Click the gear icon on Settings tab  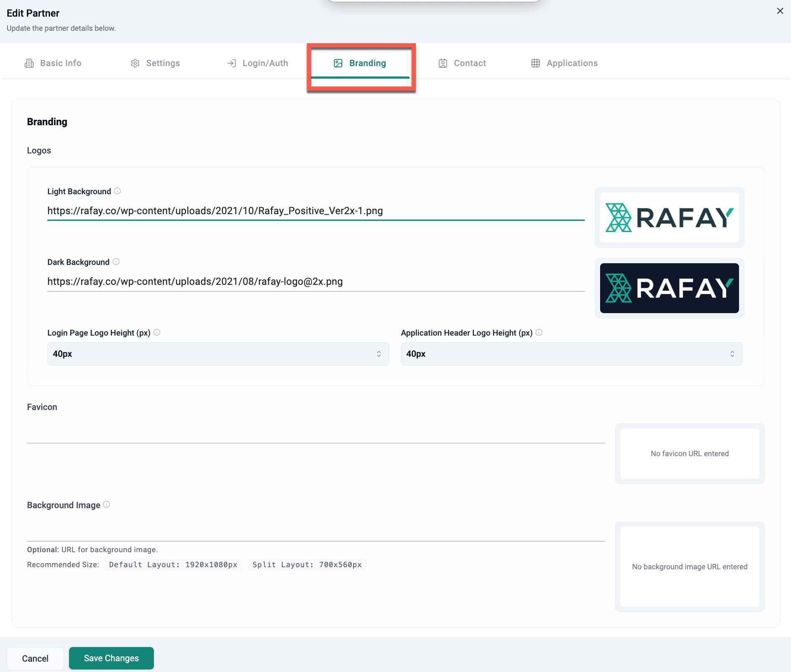click(x=135, y=63)
